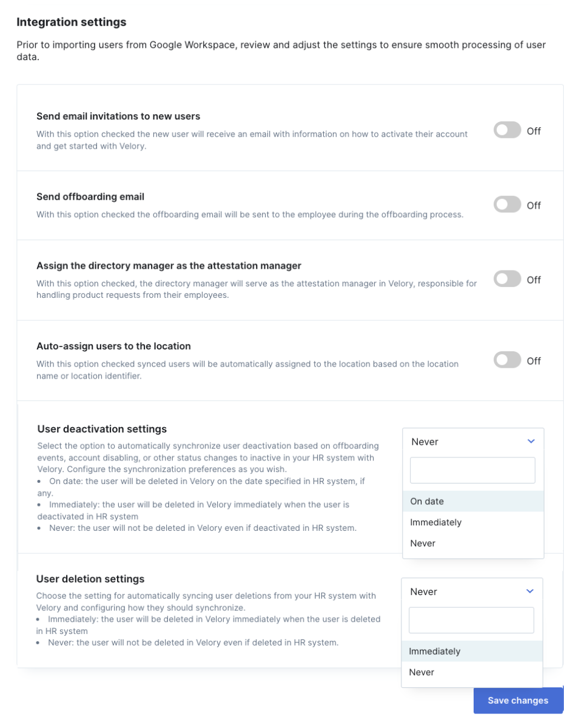
Task: Focus the search field in deactivation dropdown
Action: click(x=473, y=470)
